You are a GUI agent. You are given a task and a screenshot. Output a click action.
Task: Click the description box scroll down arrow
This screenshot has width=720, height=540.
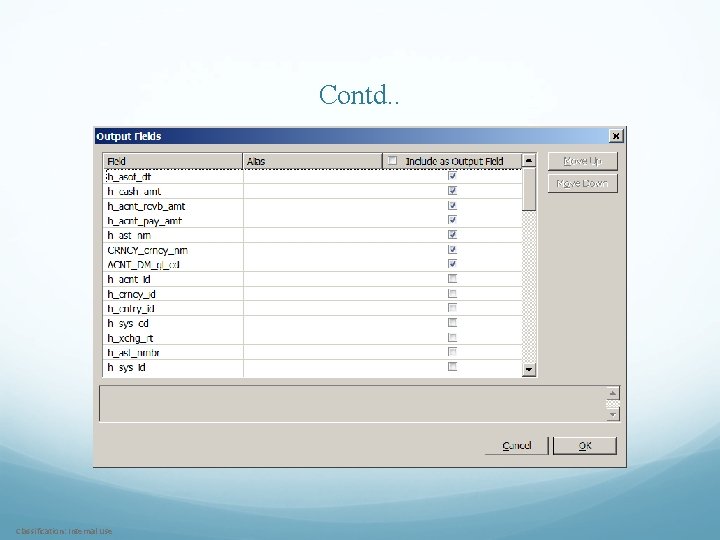click(613, 414)
